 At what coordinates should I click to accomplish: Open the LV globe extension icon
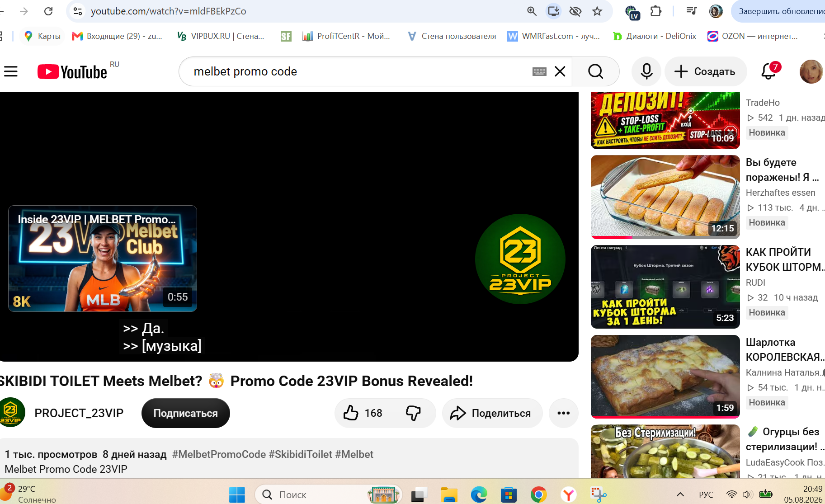632,12
